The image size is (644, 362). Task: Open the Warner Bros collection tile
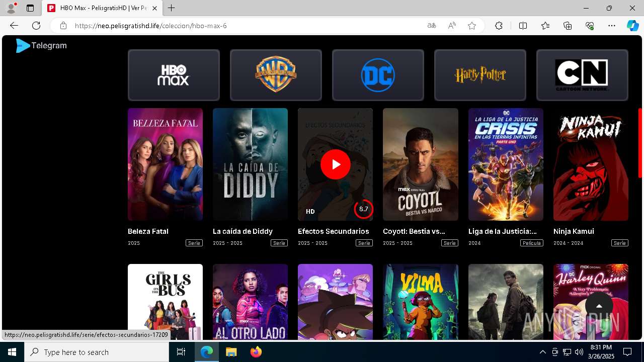(276, 75)
